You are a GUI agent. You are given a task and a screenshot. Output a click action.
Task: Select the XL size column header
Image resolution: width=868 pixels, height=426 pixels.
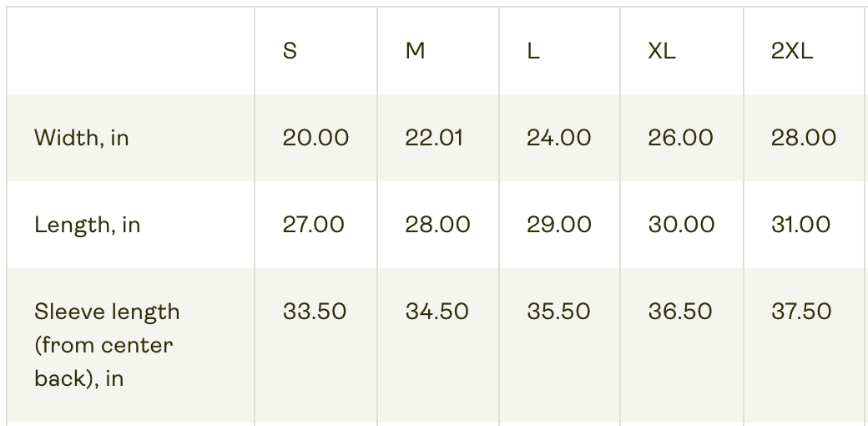pyautogui.click(x=662, y=51)
